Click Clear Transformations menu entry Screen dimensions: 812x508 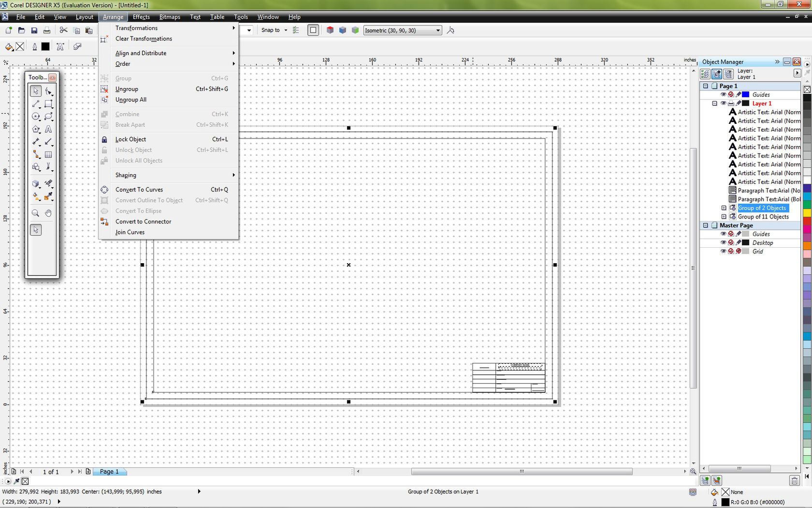coord(168,39)
